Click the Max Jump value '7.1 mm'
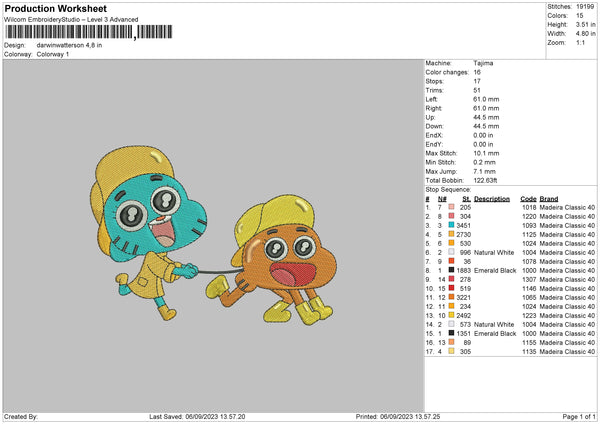The height and width of the screenshot is (424, 600). click(485, 171)
